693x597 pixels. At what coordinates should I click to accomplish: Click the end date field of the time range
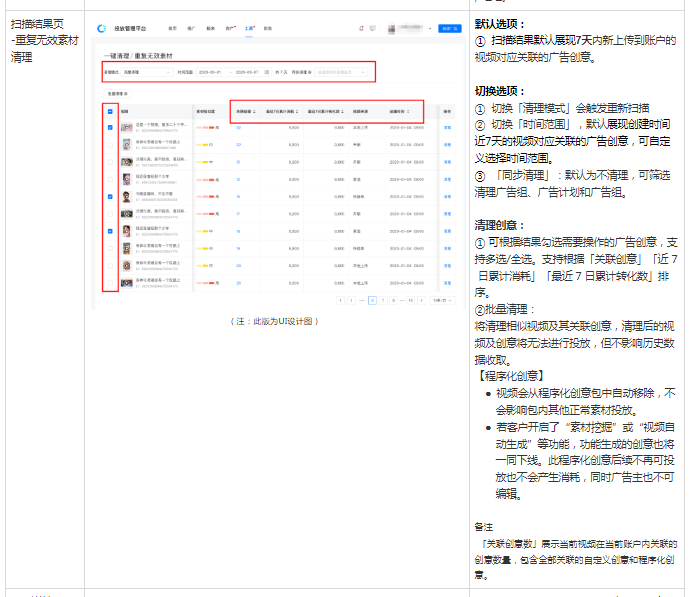click(x=247, y=72)
